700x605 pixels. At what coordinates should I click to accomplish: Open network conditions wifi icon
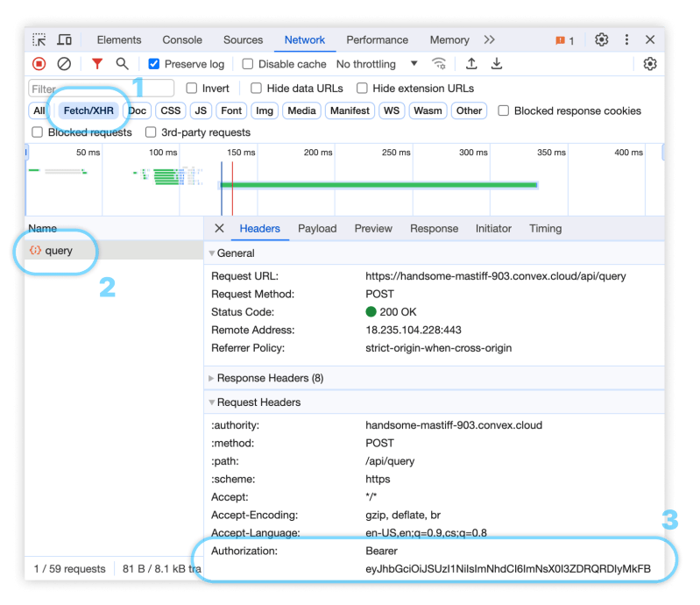(439, 64)
